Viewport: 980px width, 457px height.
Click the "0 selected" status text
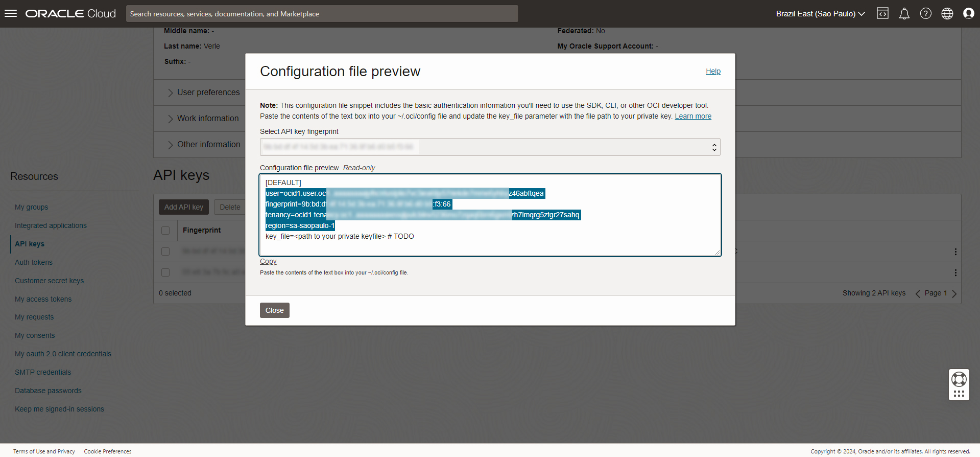175,293
